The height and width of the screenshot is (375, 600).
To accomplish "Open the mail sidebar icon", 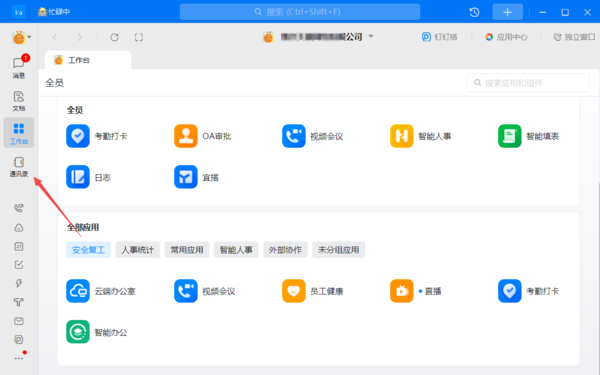I will (19, 321).
